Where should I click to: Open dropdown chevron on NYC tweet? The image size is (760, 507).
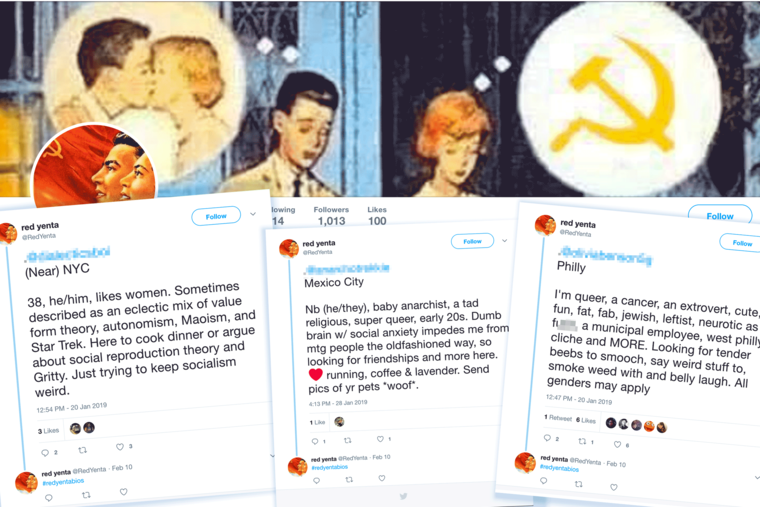coord(253,214)
